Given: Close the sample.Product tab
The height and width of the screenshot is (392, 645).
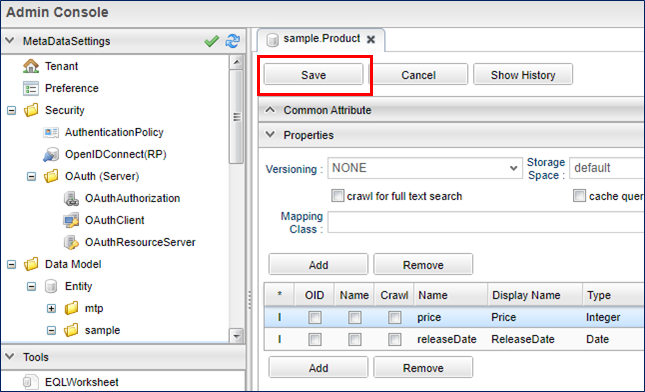Looking at the screenshot, I should pyautogui.click(x=371, y=39).
